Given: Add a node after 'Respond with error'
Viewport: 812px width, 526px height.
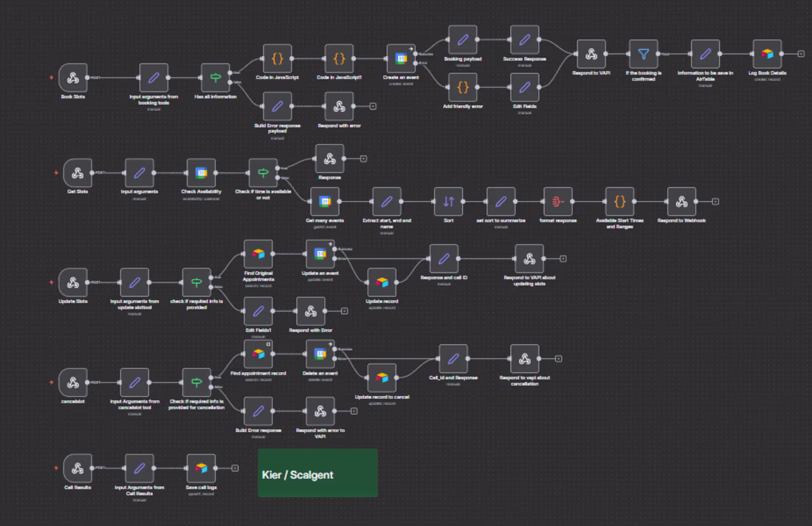Looking at the screenshot, I should pos(372,106).
